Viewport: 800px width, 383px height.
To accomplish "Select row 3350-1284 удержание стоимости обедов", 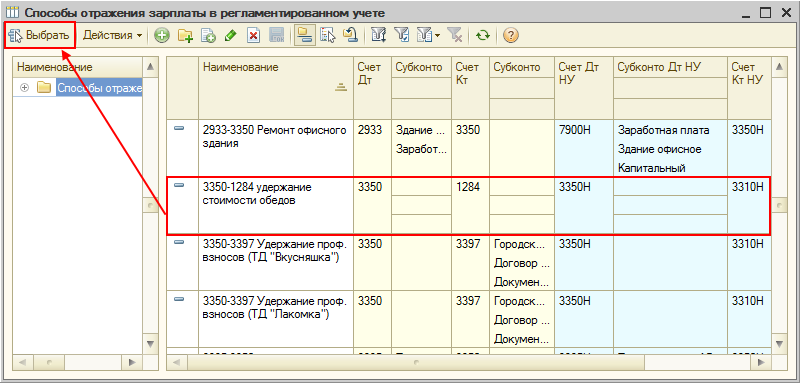I will 468,206.
